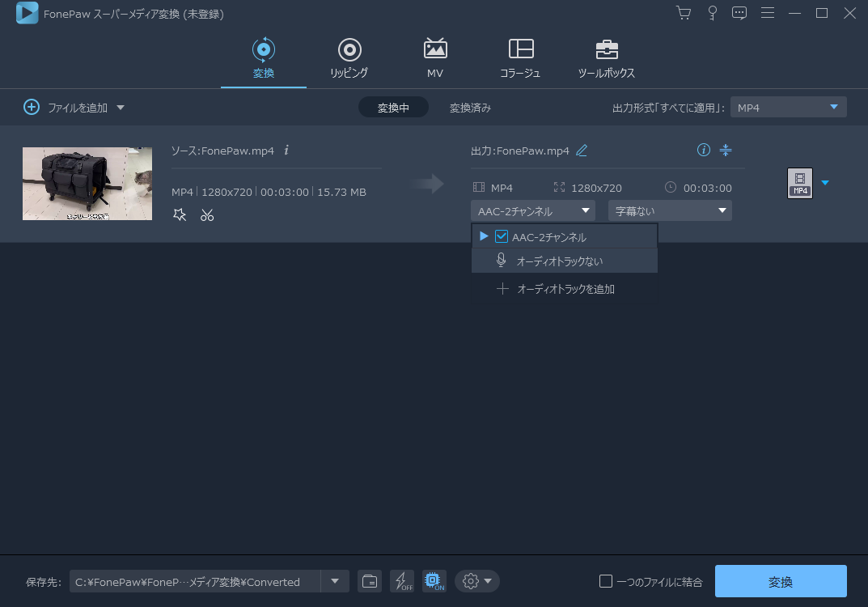This screenshot has width=868, height=607.
Task: Click the FonePaw app logo
Action: click(27, 13)
